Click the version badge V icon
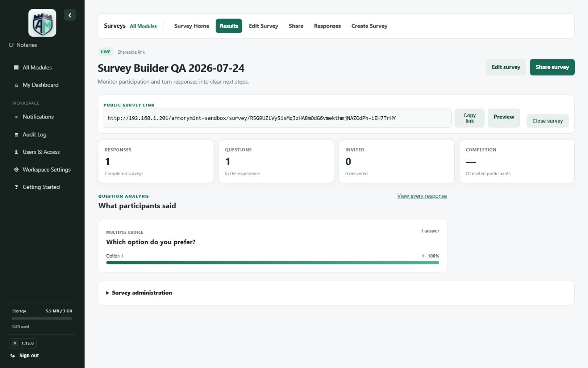This screenshot has height=368, width=588. (x=15, y=343)
